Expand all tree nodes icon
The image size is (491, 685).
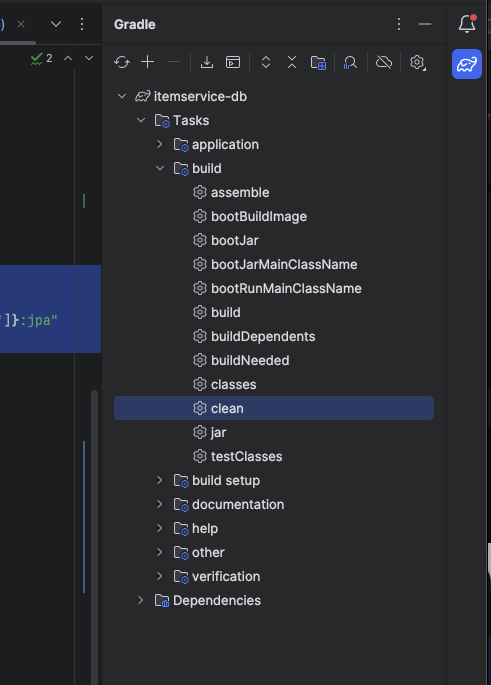point(266,62)
